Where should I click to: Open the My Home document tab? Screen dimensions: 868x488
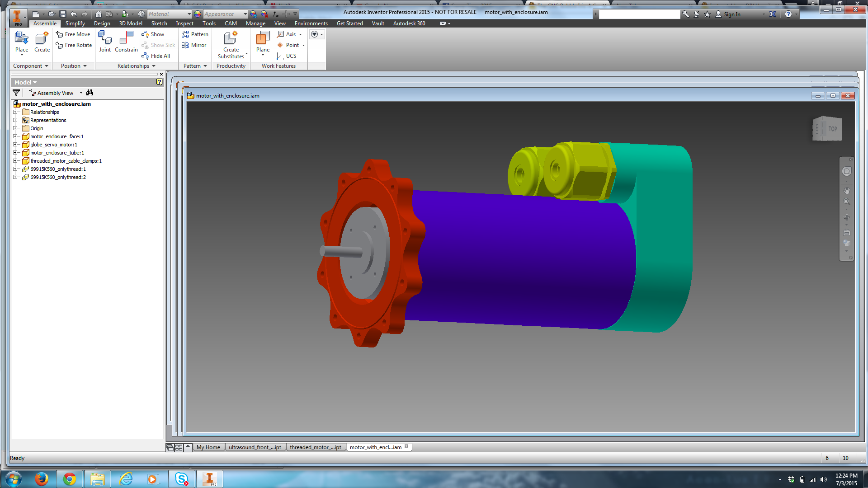pos(208,447)
